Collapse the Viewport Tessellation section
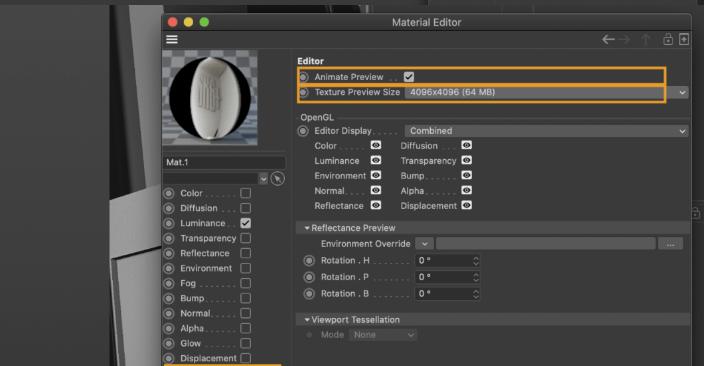 (x=307, y=320)
